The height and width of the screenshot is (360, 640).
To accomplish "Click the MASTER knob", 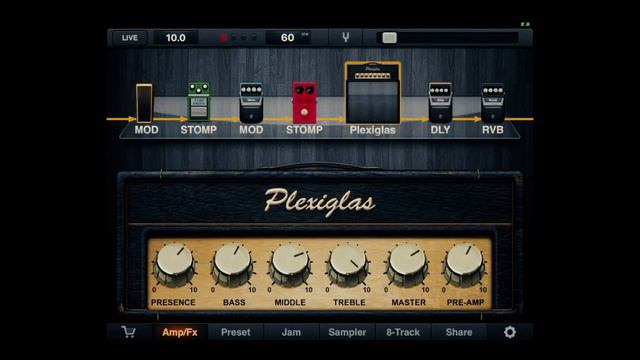I will [x=407, y=264].
